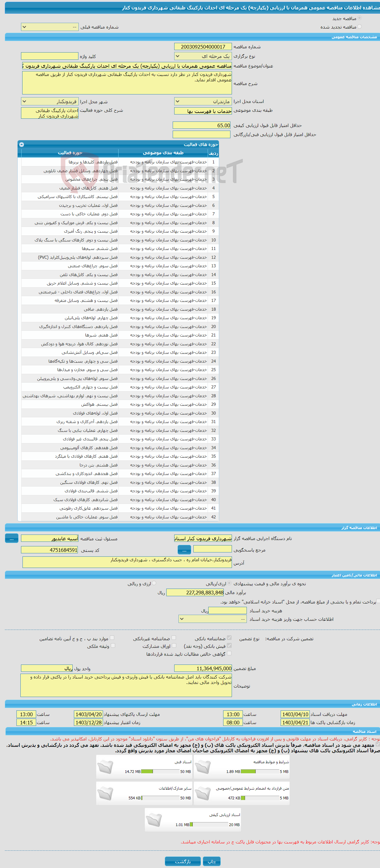Click the شماره مناقصه number field

pyautogui.click(x=203, y=46)
